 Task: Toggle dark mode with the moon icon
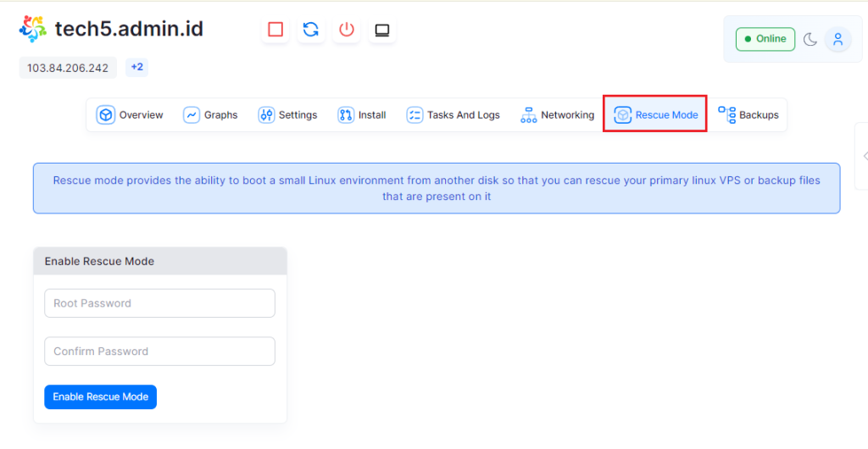810,39
